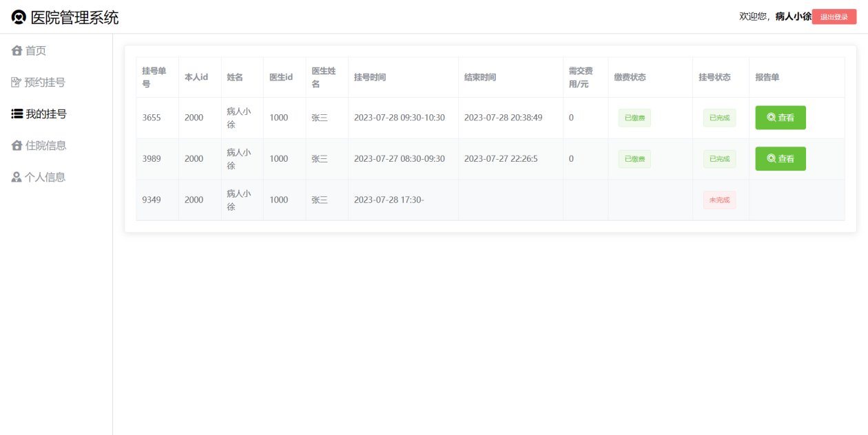Click 已完成 tag in row 3655
868x435 pixels.
point(719,118)
